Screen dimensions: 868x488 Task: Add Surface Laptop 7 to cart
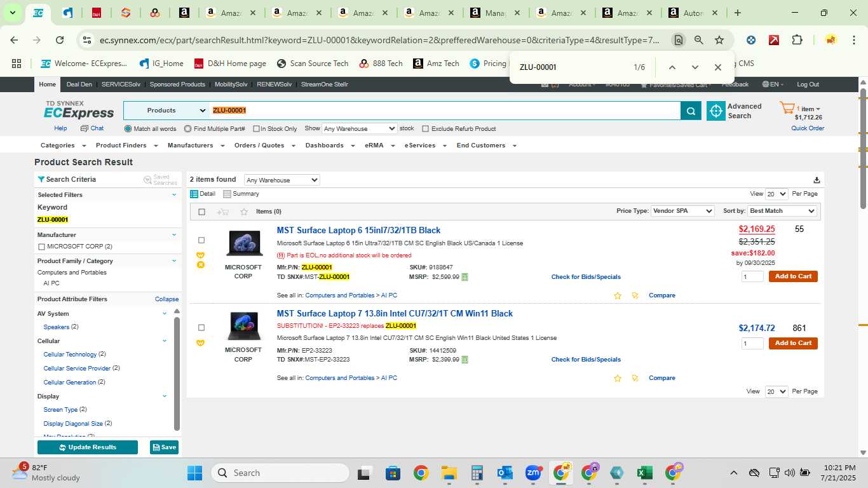[793, 343]
